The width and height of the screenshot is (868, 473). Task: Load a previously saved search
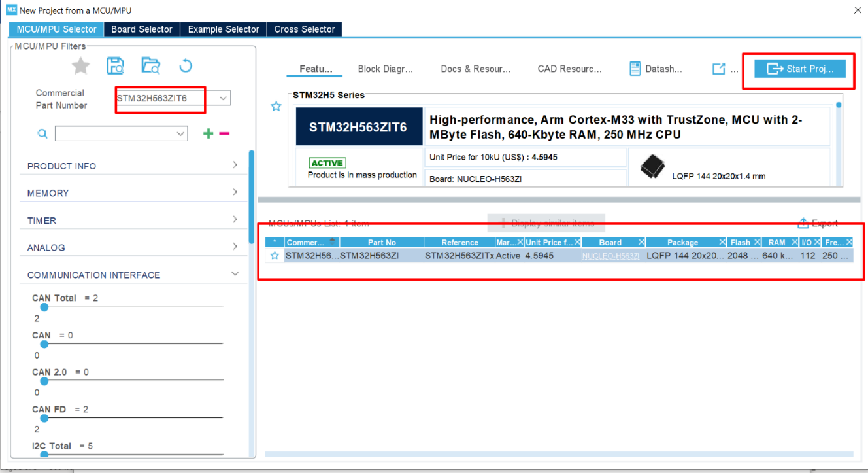(151, 65)
